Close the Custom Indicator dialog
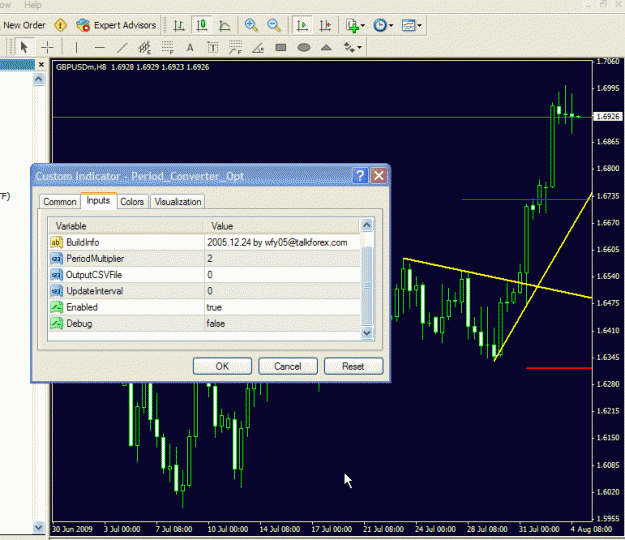This screenshot has height=540, width=625. [x=379, y=175]
